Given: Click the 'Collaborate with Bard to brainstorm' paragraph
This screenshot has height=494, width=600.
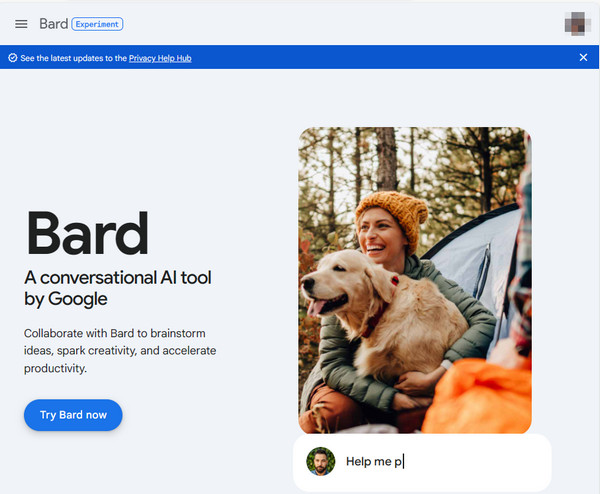Looking at the screenshot, I should pos(120,351).
